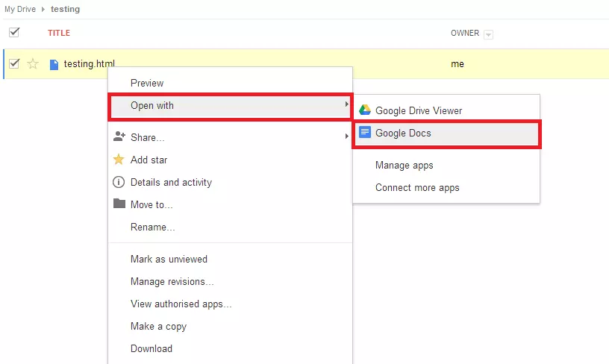The width and height of the screenshot is (609, 364).
Task: Go to My Drive breadcrumb link
Action: click(x=20, y=9)
